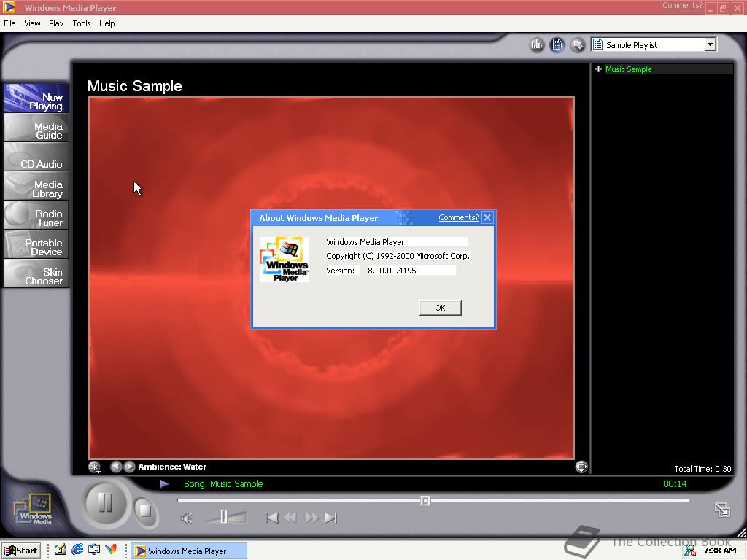Click Comments link in About dialog
Image resolution: width=747 pixels, height=560 pixels.
point(458,217)
